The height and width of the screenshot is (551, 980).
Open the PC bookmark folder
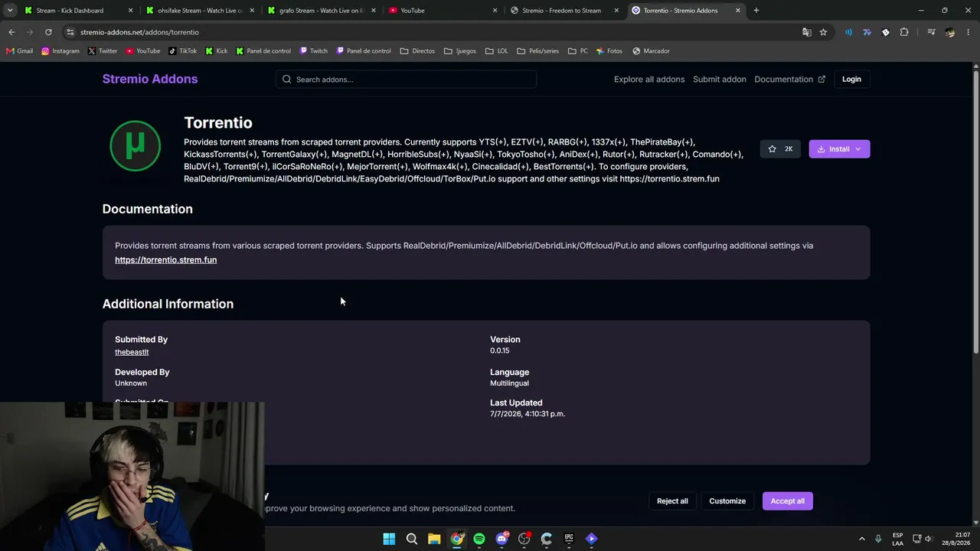(578, 51)
